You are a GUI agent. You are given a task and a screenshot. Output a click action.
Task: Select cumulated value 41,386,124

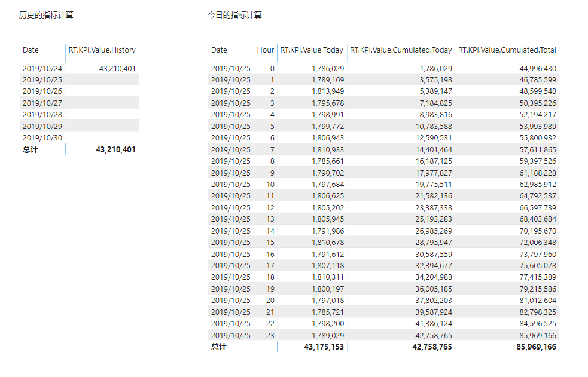[434, 323]
